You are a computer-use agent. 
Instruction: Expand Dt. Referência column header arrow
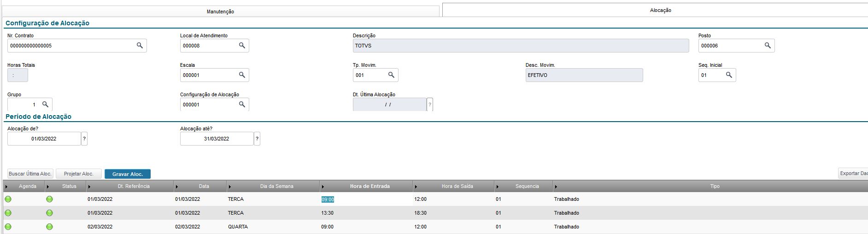[x=89, y=187]
